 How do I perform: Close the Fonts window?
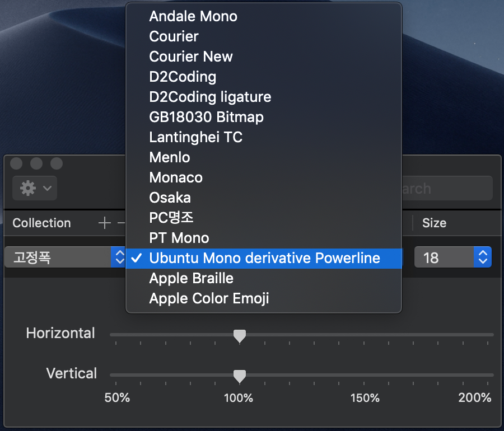tap(16, 163)
